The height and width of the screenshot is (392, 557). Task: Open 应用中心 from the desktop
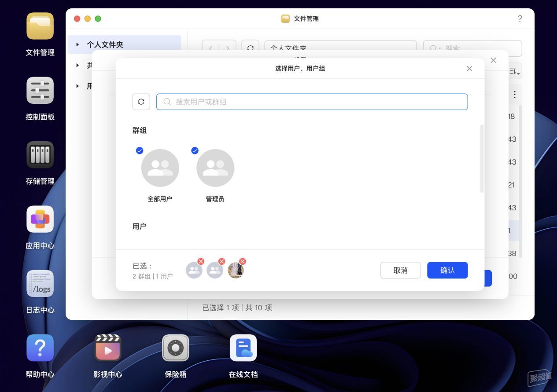click(40, 219)
